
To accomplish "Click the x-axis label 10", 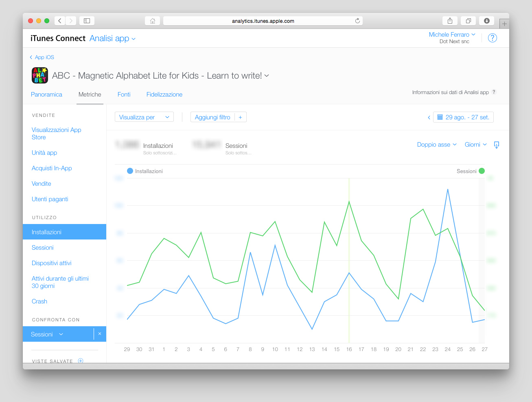I will 275,349.
